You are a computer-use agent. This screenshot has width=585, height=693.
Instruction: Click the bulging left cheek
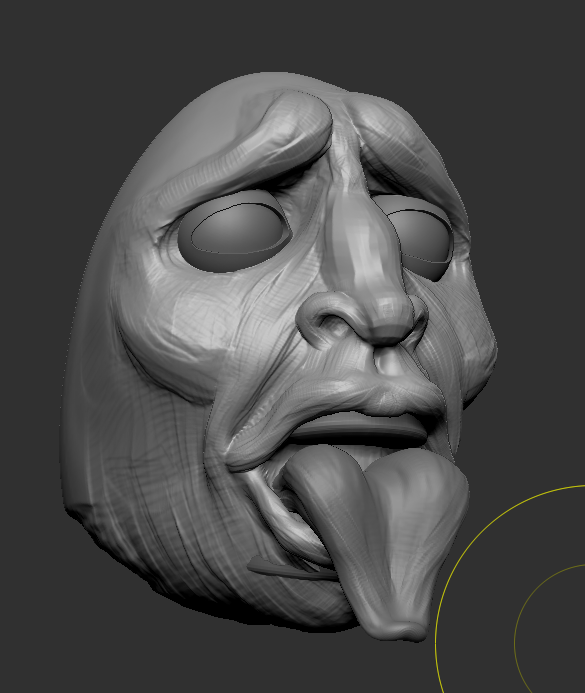(177, 336)
